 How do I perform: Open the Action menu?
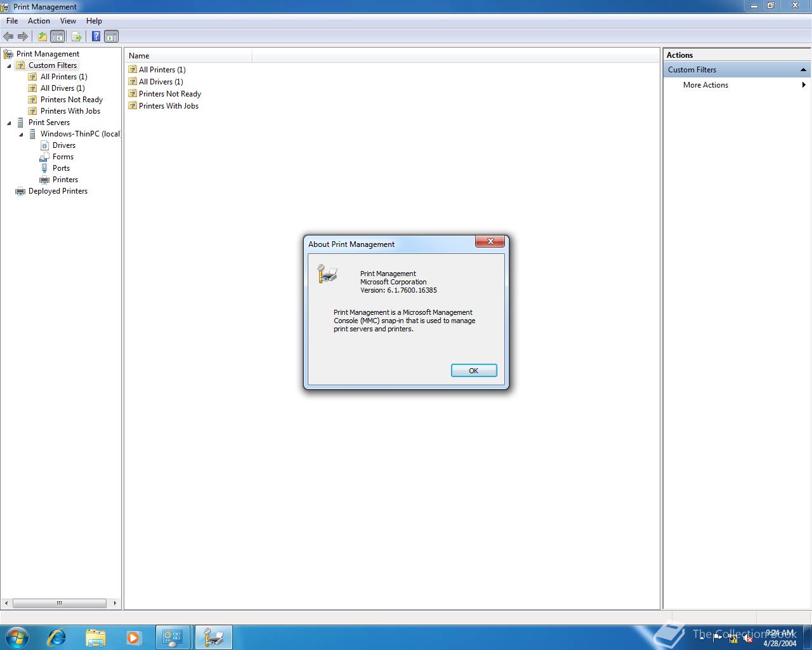coord(39,21)
